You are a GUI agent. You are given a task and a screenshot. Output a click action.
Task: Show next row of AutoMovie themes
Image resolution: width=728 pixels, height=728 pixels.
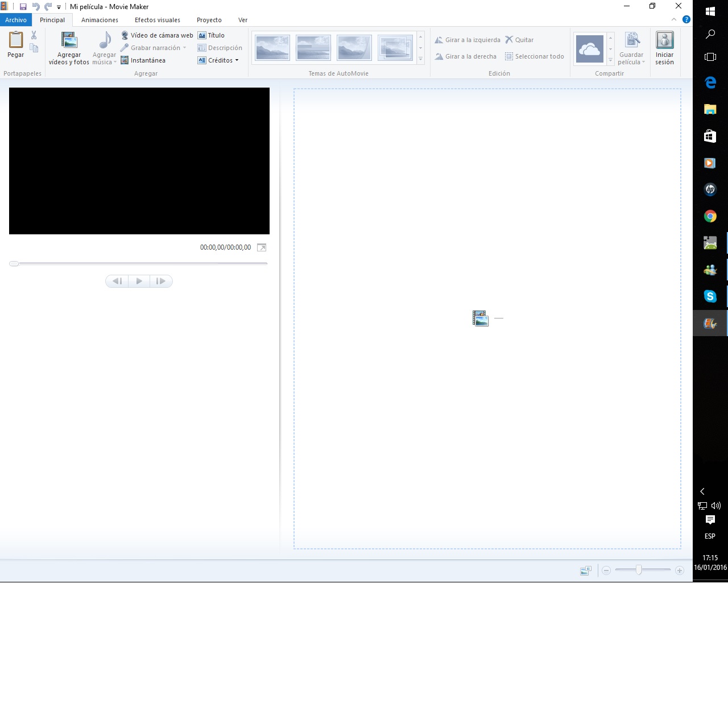point(421,48)
